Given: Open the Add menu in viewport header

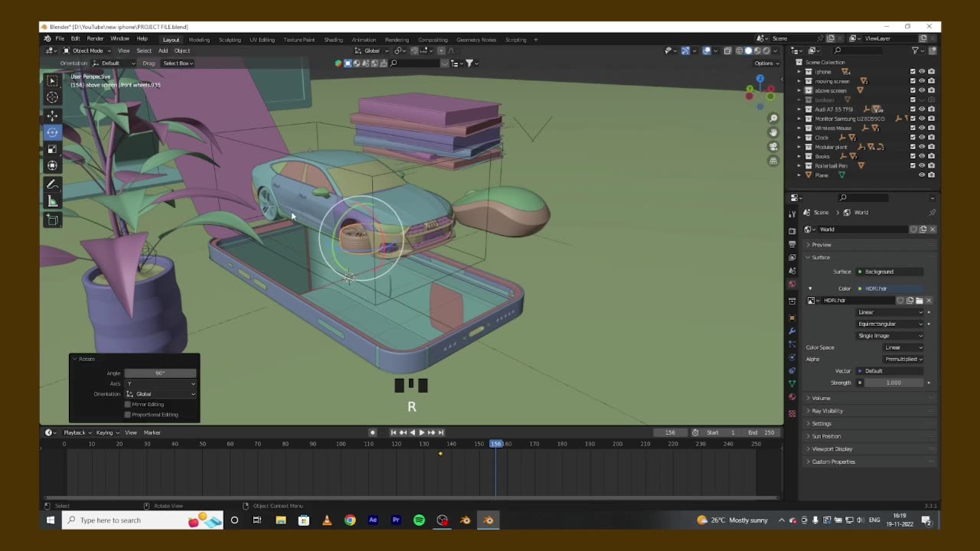Looking at the screenshot, I should click(163, 51).
